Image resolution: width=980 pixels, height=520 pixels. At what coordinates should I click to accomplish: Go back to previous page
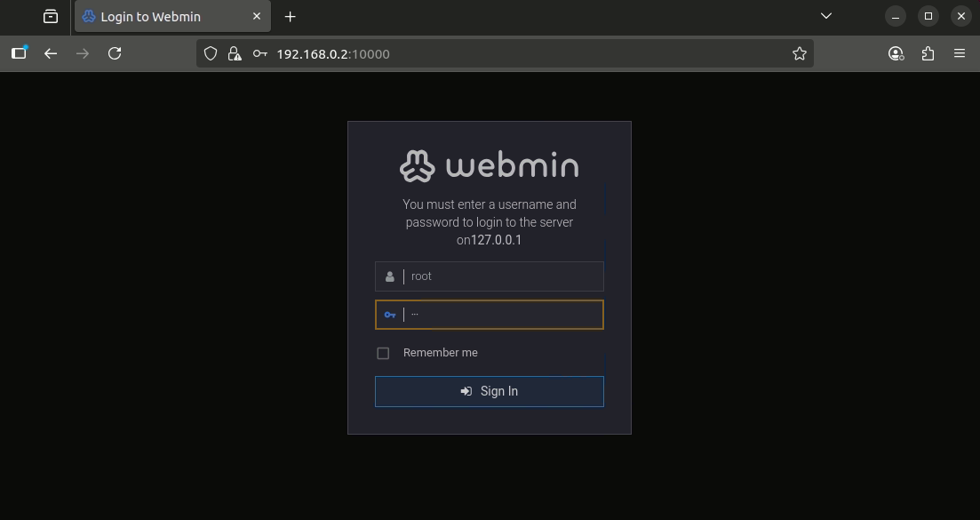(x=51, y=53)
